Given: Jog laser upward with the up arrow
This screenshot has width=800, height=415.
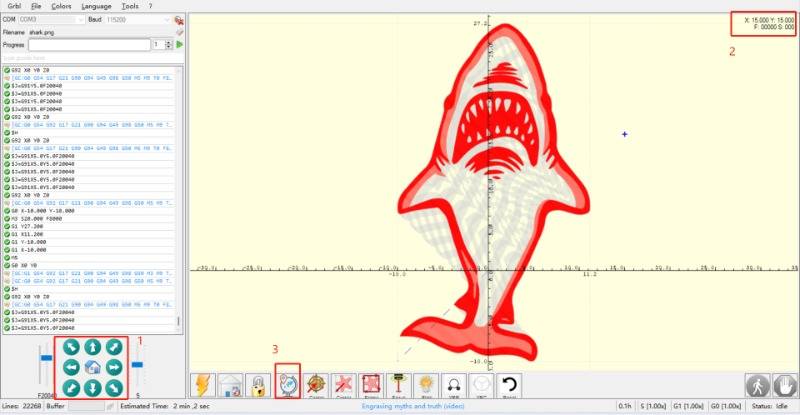Looking at the screenshot, I should 92,347.
